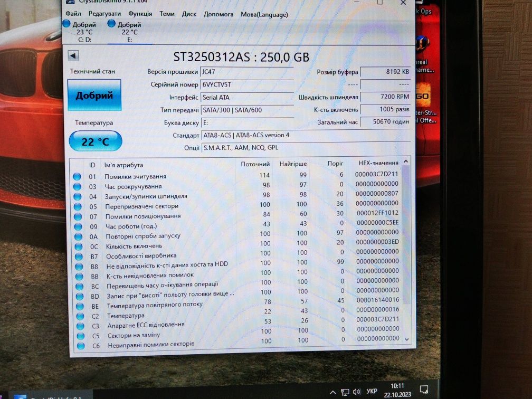Click the Поточний column header
This screenshot has height=399, width=532.
point(255,164)
